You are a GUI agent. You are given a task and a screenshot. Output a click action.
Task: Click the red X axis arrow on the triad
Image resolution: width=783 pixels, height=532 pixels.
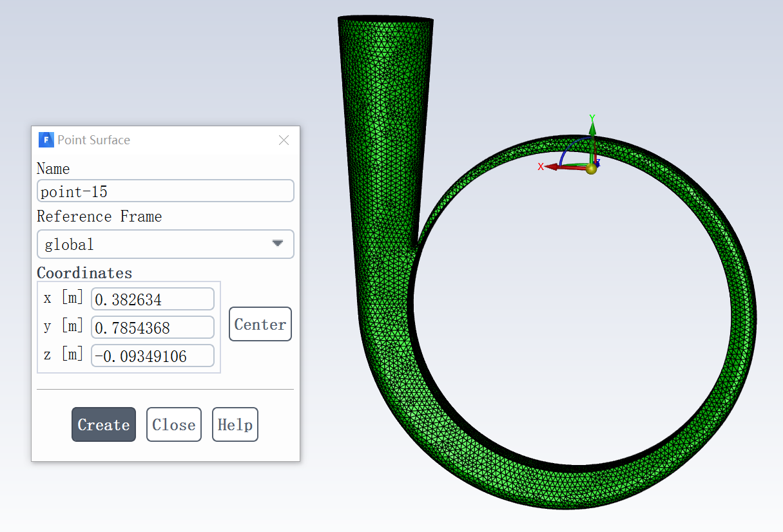(553, 167)
